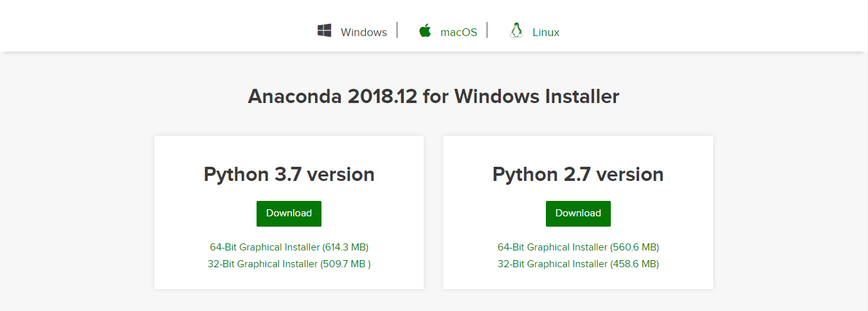Switch to the Windows tab
Viewport: 868px width, 311px height.
point(364,32)
